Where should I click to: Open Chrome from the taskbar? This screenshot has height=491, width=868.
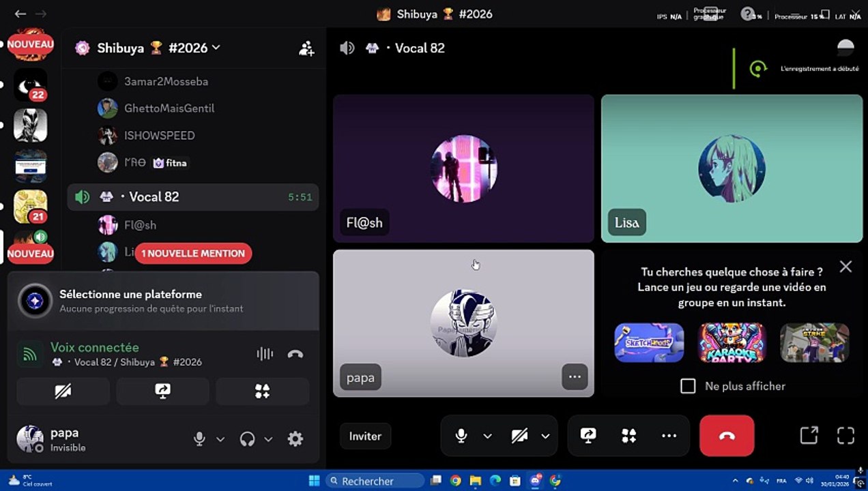455,481
